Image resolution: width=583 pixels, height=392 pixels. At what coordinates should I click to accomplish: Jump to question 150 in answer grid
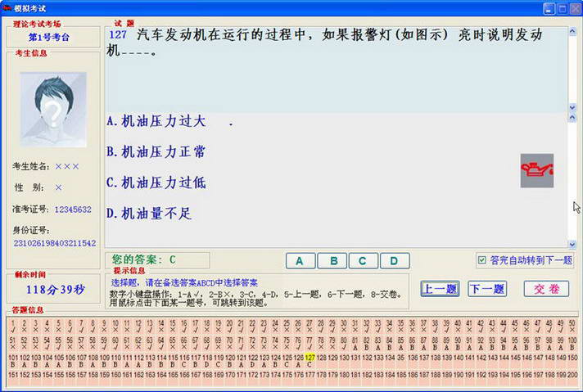tap(572, 358)
